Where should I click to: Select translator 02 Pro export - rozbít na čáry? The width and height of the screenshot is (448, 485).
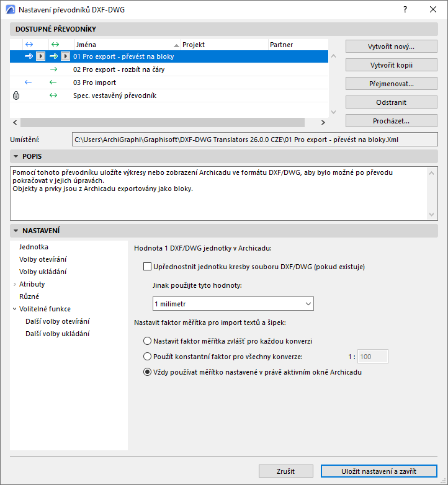(x=169, y=69)
